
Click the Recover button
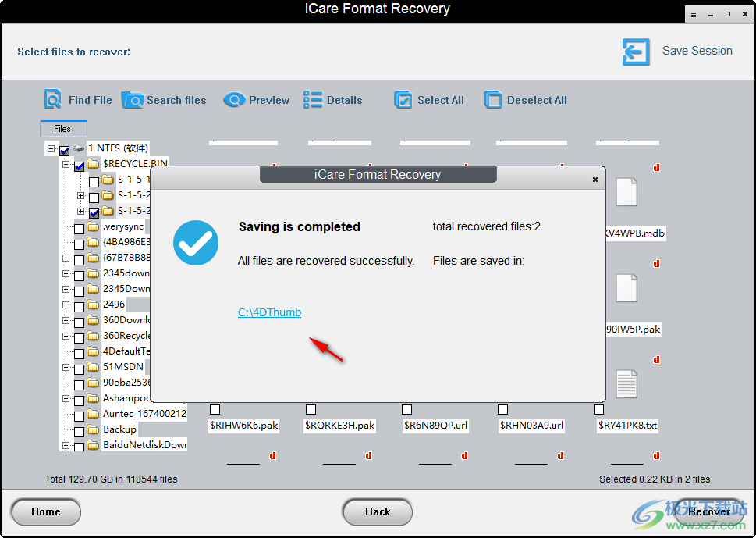tap(708, 512)
